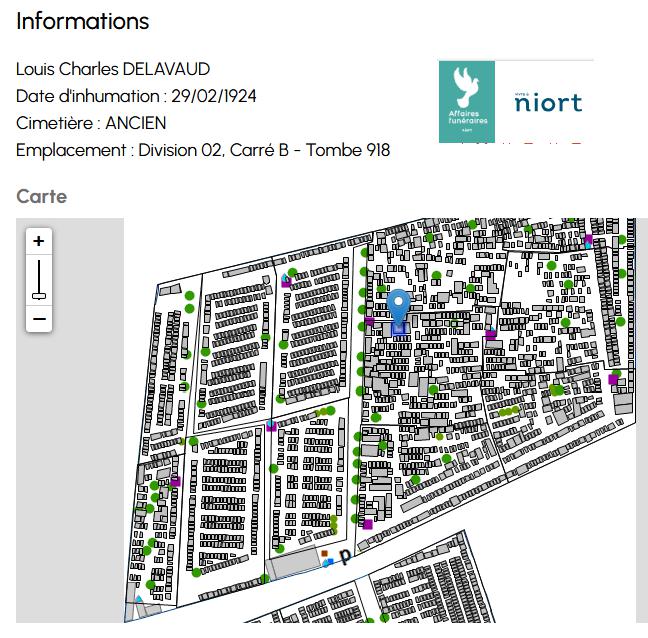
Task: Select the purple marker at map's far left
Action: (175, 481)
